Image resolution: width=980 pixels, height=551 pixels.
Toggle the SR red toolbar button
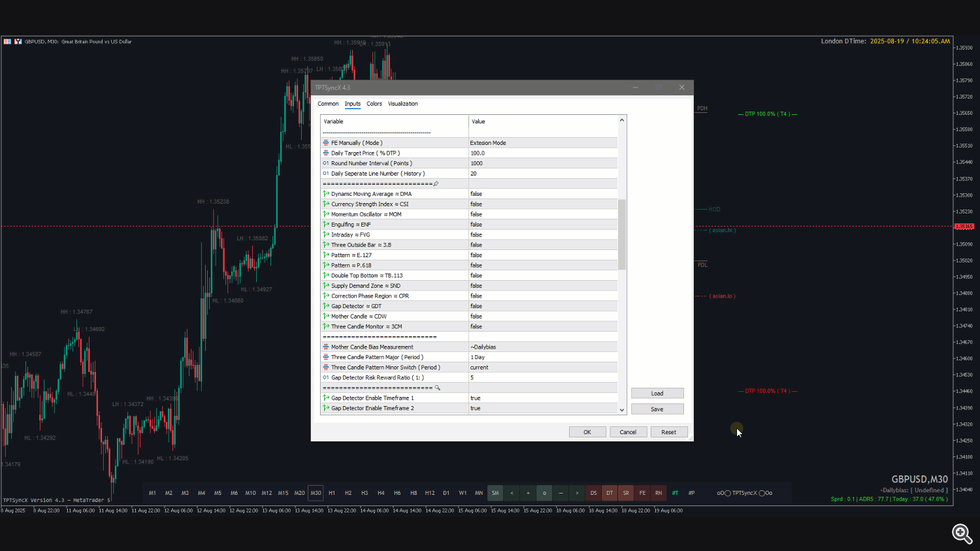point(626,493)
